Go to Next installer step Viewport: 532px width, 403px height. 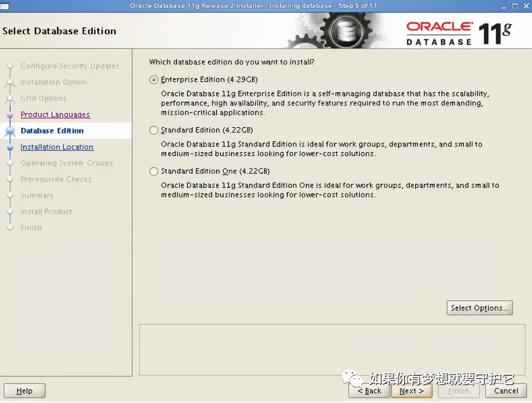tap(411, 391)
